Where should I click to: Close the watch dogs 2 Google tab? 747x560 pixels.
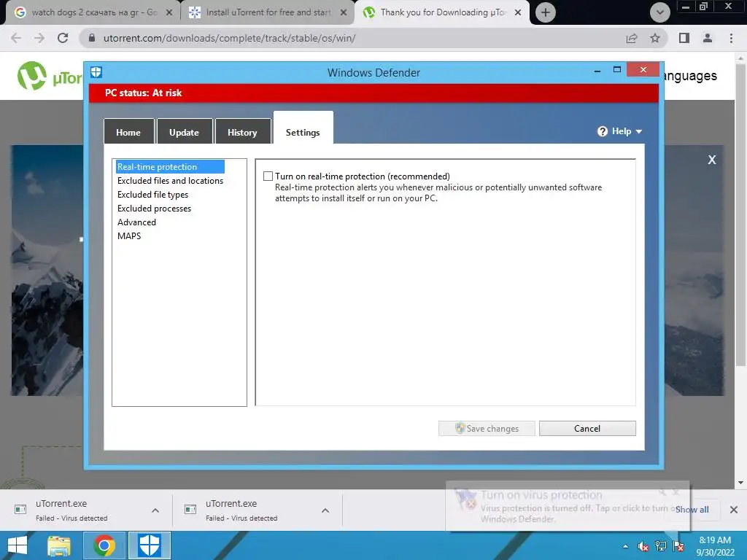coord(169,13)
